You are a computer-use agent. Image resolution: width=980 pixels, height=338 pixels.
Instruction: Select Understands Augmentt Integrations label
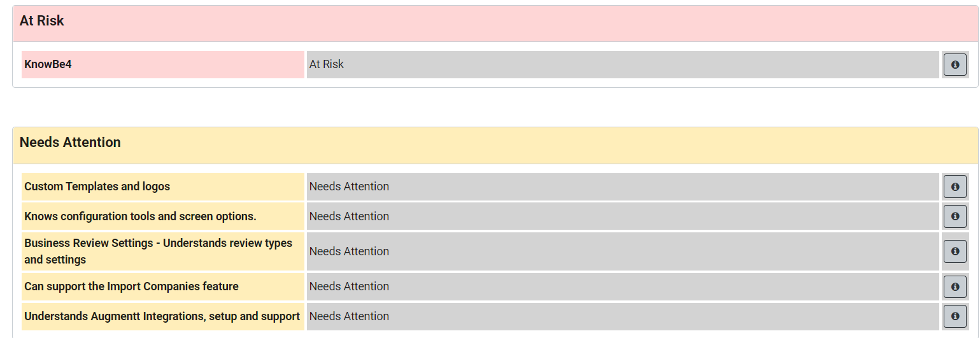pyautogui.click(x=163, y=316)
